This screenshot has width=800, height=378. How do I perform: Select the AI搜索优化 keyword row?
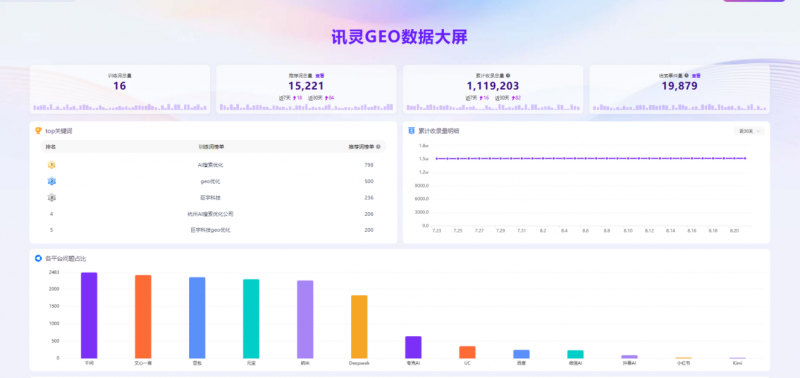(x=213, y=165)
